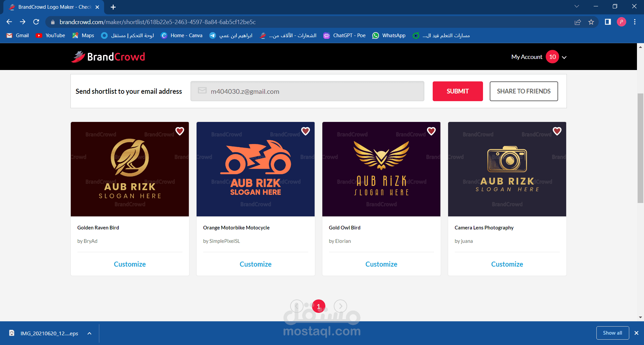Open the browser side panel icon

coord(608,22)
